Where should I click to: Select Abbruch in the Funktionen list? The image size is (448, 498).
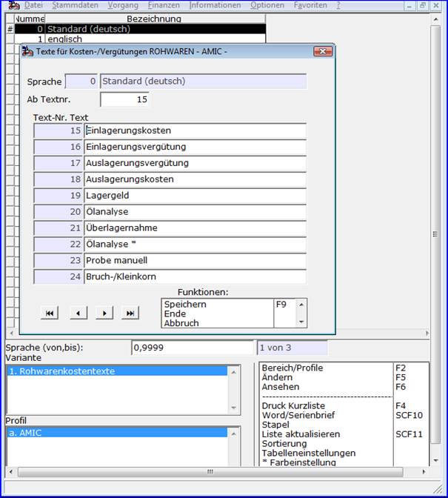click(181, 323)
